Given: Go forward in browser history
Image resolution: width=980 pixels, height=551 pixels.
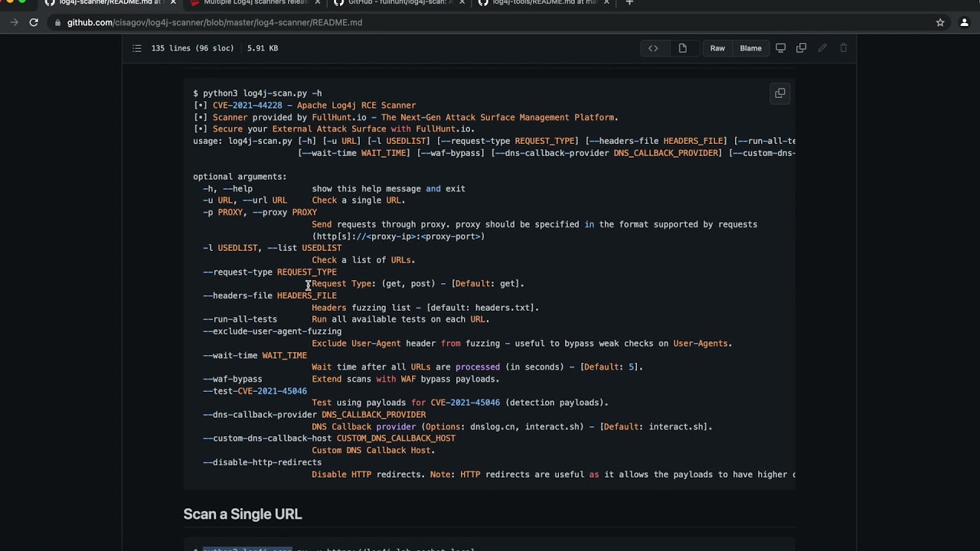Looking at the screenshot, I should [14, 22].
